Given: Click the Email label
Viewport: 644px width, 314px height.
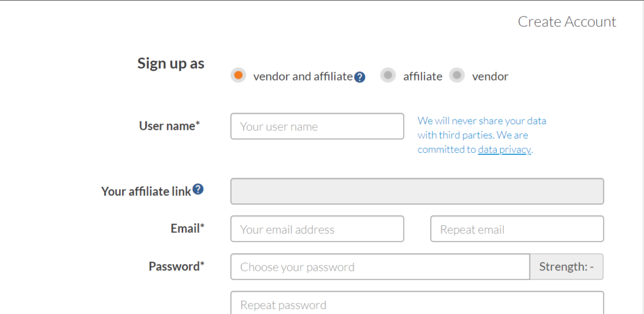Looking at the screenshot, I should pos(187,228).
